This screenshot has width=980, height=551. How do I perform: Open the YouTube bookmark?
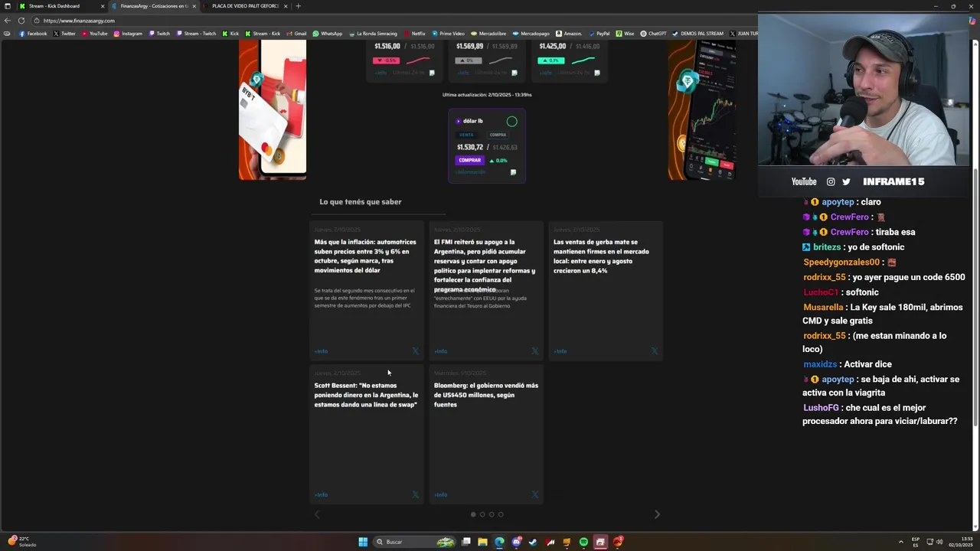click(x=94, y=34)
